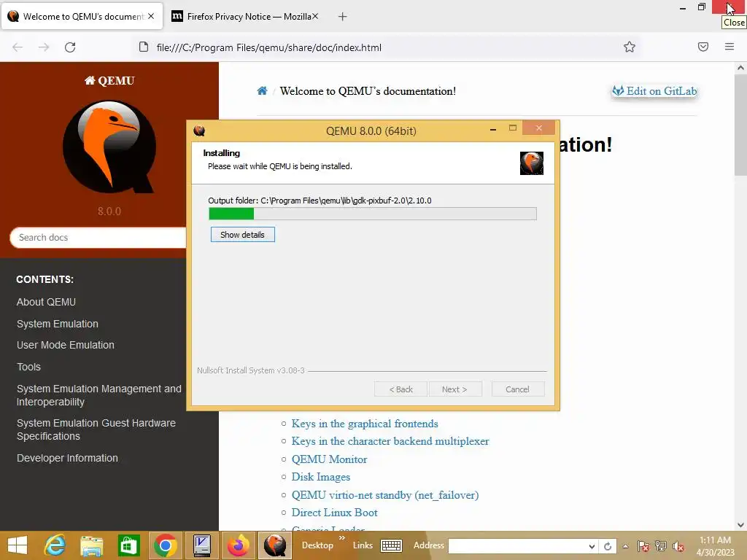Open the taskbar Address dropdown arrow
This screenshot has width=747, height=560.
pos(592,546)
